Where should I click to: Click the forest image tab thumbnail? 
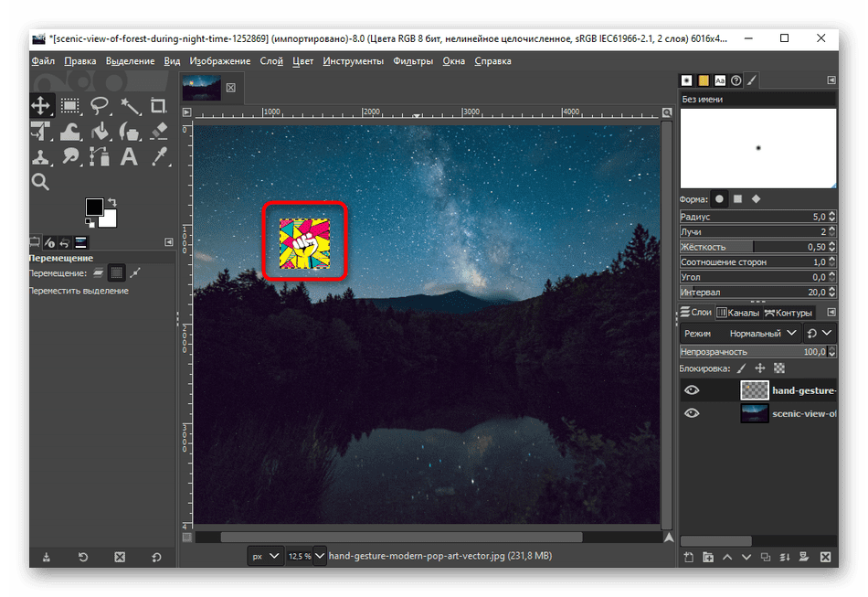pos(202,87)
